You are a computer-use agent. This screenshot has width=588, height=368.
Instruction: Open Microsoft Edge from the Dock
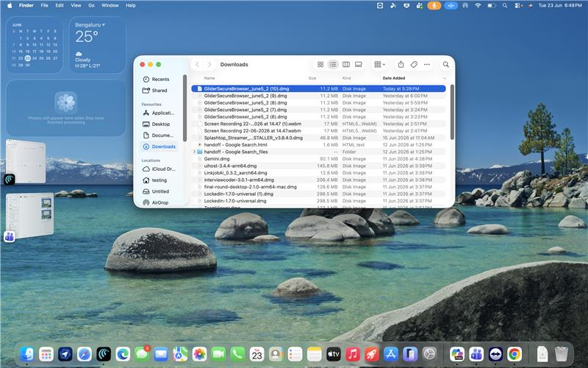point(123,354)
